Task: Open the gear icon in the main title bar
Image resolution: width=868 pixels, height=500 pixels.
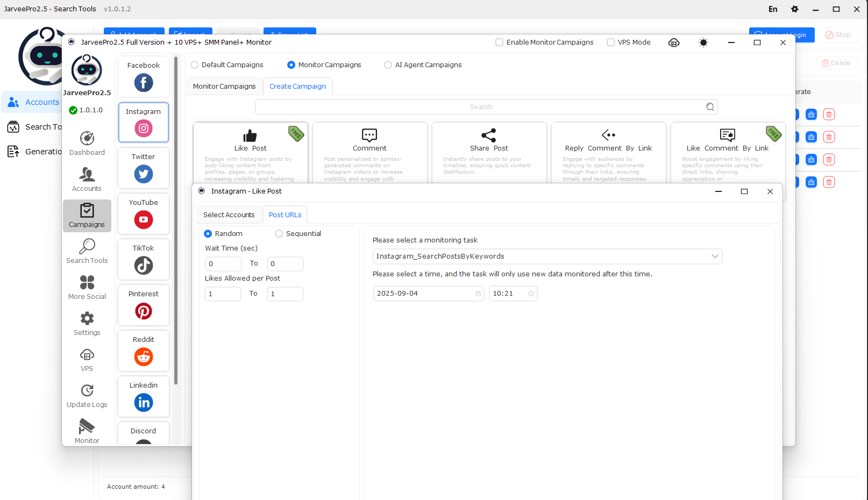Action: point(795,9)
